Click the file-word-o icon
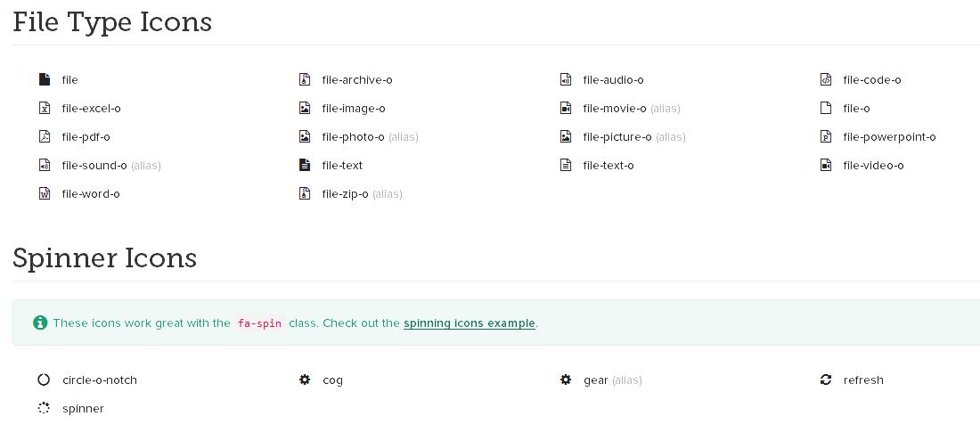980x441 pixels. 45,194
